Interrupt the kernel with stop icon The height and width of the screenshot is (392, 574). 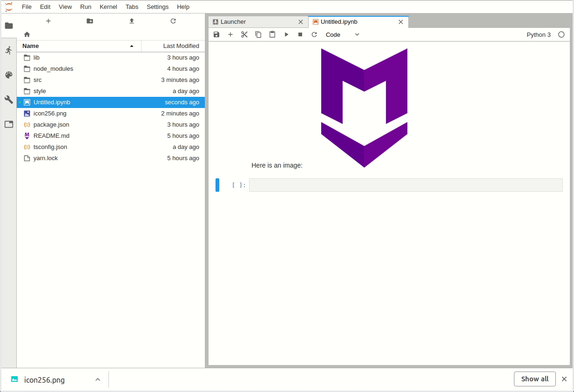[300, 34]
